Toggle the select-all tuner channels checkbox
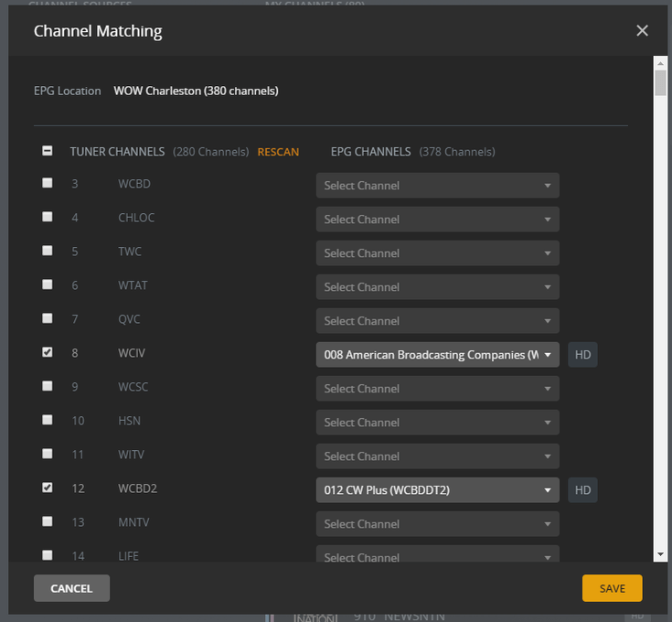The height and width of the screenshot is (622, 672). 48,152
